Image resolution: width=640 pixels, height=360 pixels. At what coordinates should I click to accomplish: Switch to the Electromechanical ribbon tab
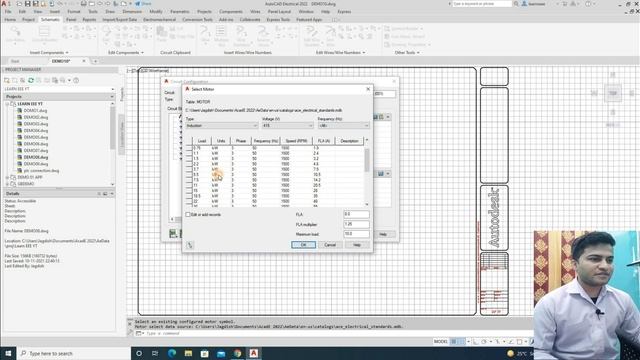point(159,19)
